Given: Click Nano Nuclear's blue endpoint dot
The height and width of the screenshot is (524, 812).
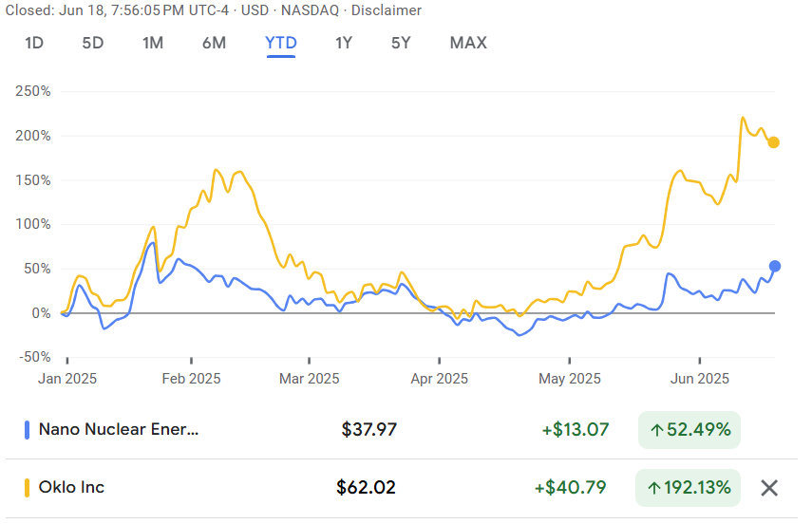Looking at the screenshot, I should click(x=775, y=266).
